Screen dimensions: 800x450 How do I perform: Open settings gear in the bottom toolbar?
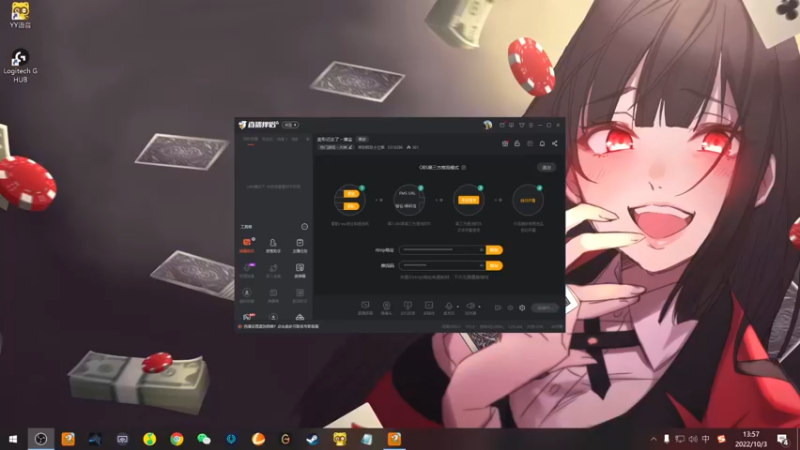[522, 308]
